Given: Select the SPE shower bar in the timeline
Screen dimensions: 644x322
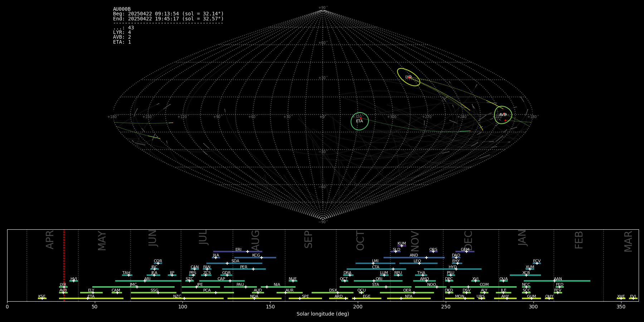Looking at the screenshot, I should coord(305,298).
